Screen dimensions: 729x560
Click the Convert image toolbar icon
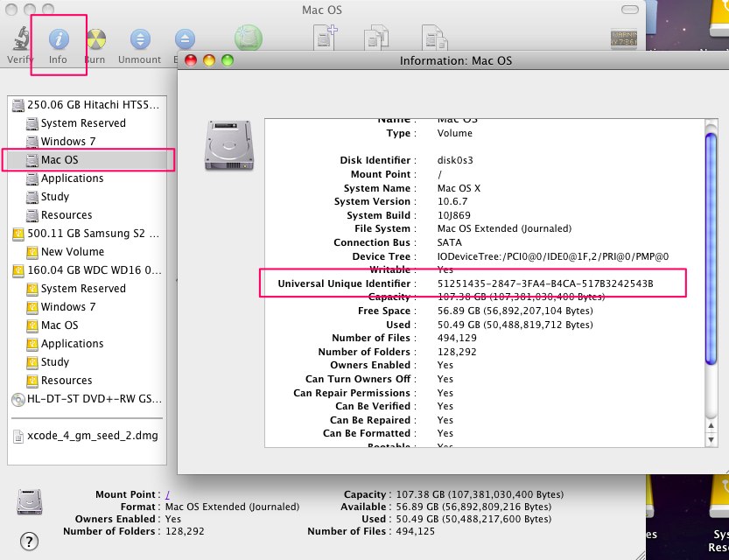click(376, 37)
